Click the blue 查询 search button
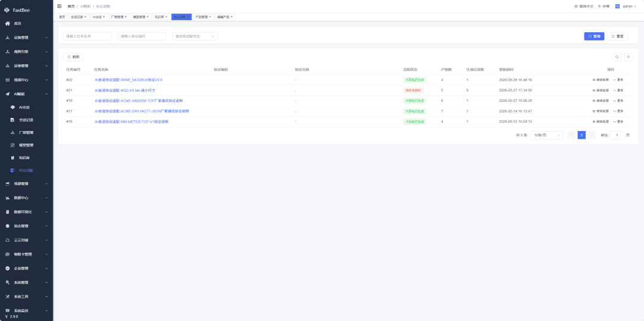Viewport: 644px width, 321px height. pyautogui.click(x=594, y=36)
